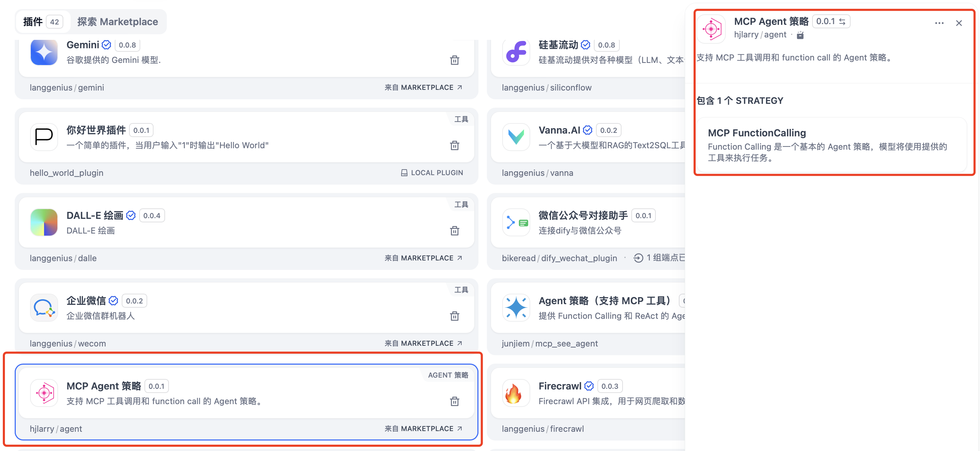This screenshot has width=980, height=451.
Task: Click detail panel MCP Agent logo
Action: (x=711, y=29)
